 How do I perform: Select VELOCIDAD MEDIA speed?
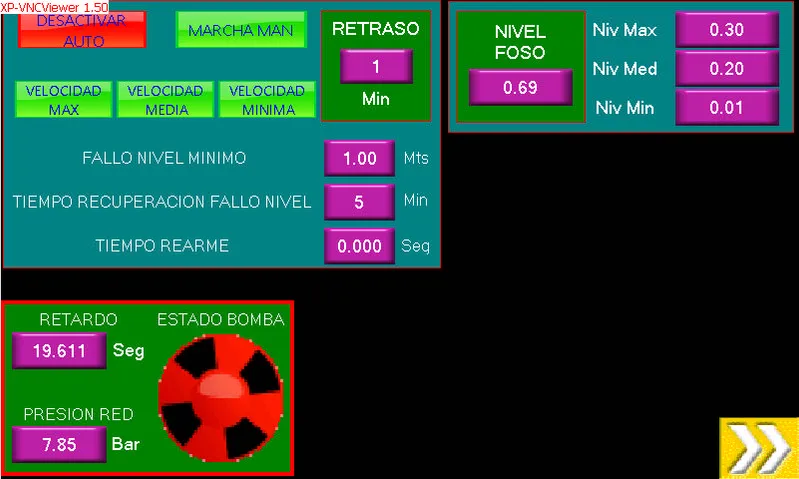pos(166,100)
